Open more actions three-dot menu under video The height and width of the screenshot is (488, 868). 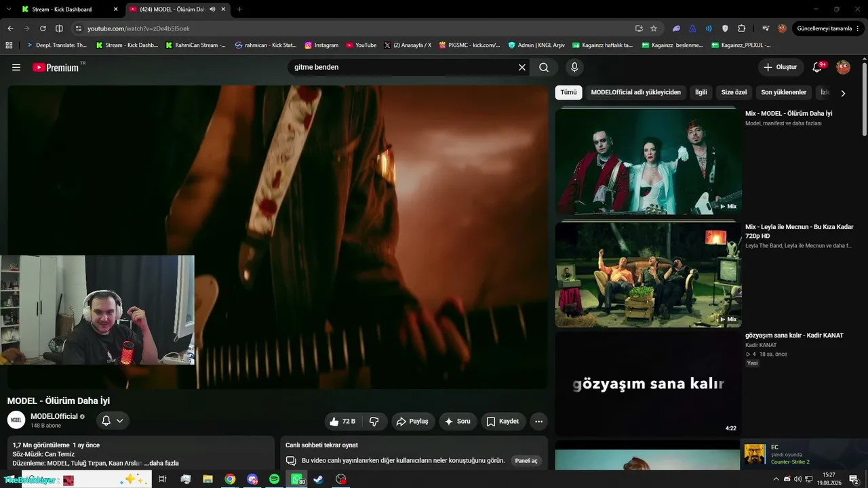538,421
